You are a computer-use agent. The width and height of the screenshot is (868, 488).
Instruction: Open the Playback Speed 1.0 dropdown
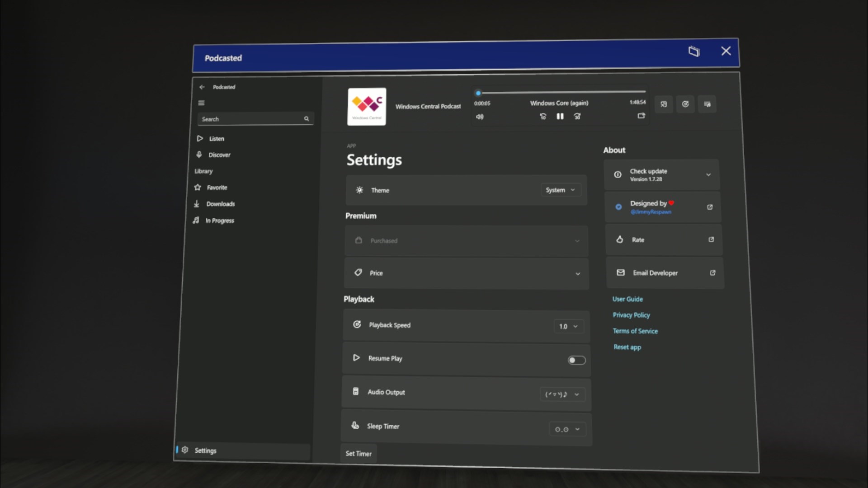pos(568,326)
